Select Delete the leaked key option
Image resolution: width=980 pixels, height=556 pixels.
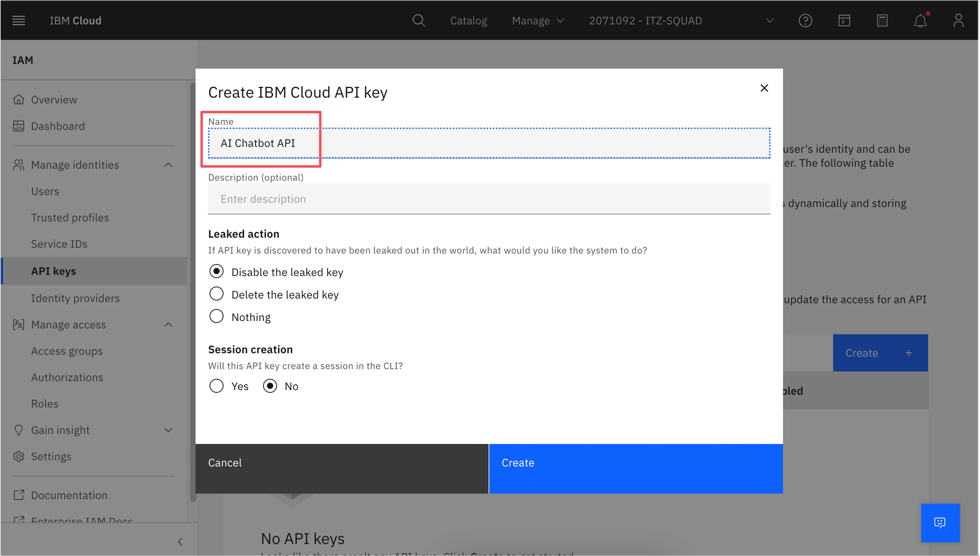coord(217,294)
